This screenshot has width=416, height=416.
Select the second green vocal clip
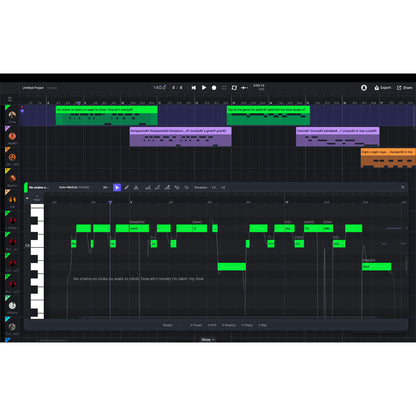[268, 116]
